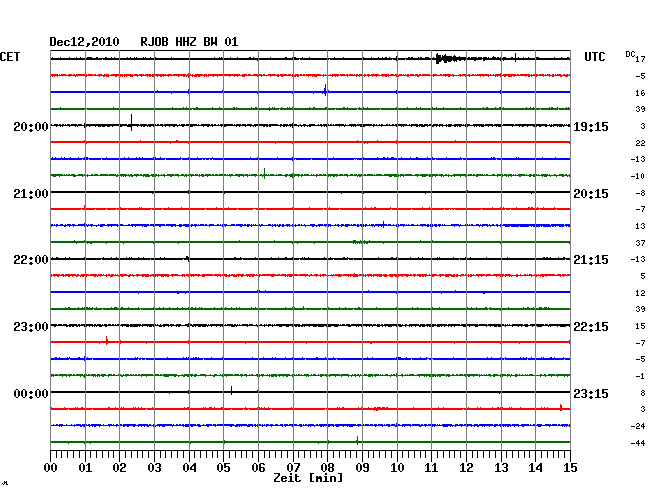
Task: Click the Zeit [min] axis title
Action: point(308,478)
